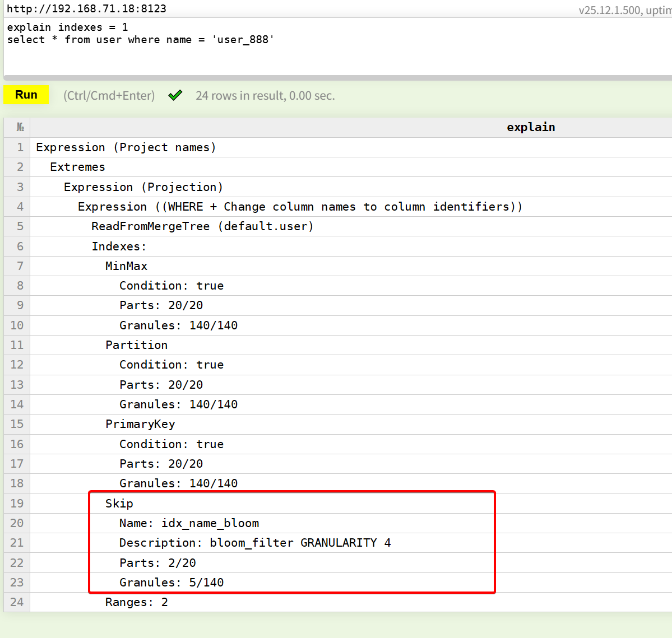The height and width of the screenshot is (638, 672).
Task: Click the "Indexes:" result row
Action: (119, 246)
